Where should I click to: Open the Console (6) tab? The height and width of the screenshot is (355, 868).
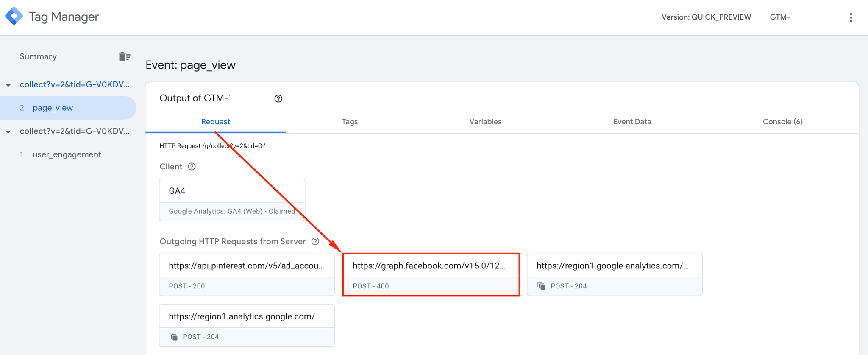[782, 122]
